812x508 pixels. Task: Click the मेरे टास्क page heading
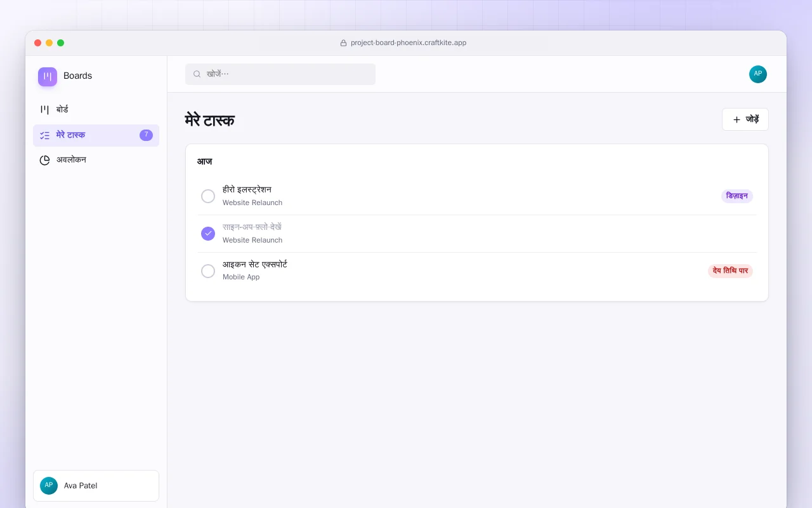[x=210, y=120]
